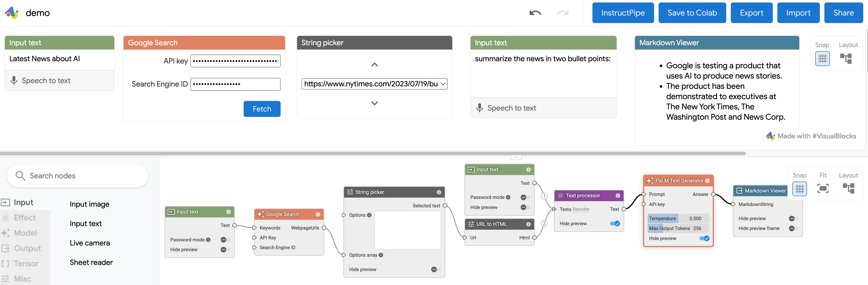Click microphone icon under Latest News input
868x285 pixels.
click(x=14, y=81)
